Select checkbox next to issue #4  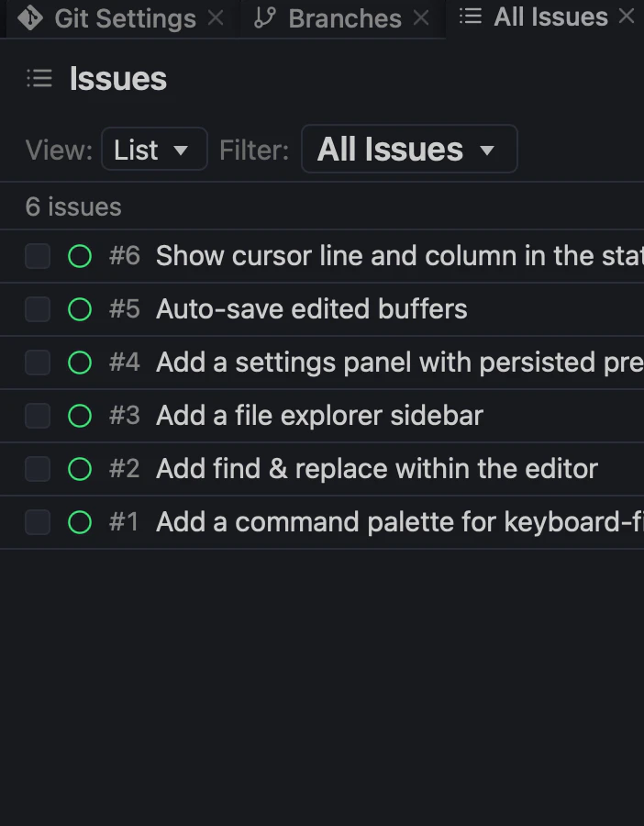click(38, 363)
